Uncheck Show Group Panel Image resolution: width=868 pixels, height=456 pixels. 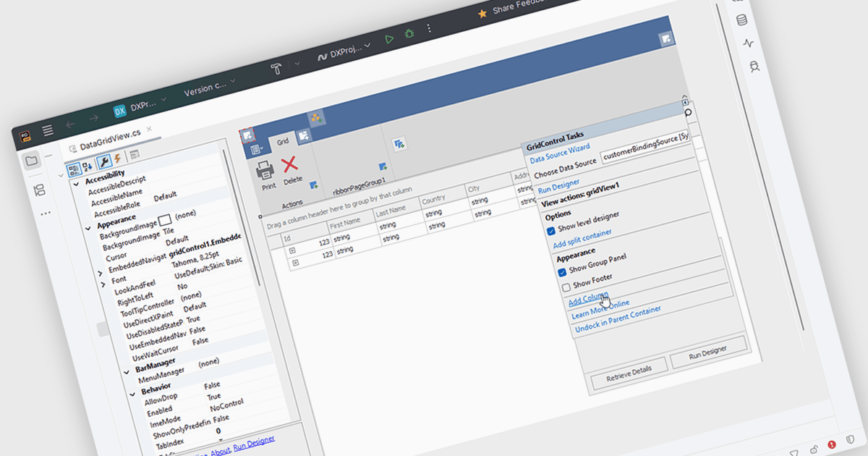[x=562, y=272]
